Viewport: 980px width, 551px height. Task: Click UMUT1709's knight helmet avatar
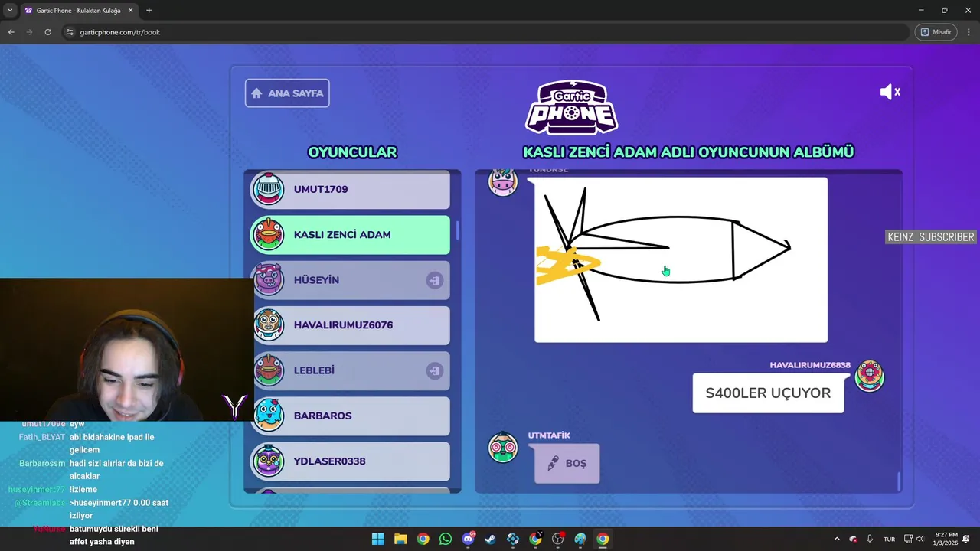[x=269, y=189]
